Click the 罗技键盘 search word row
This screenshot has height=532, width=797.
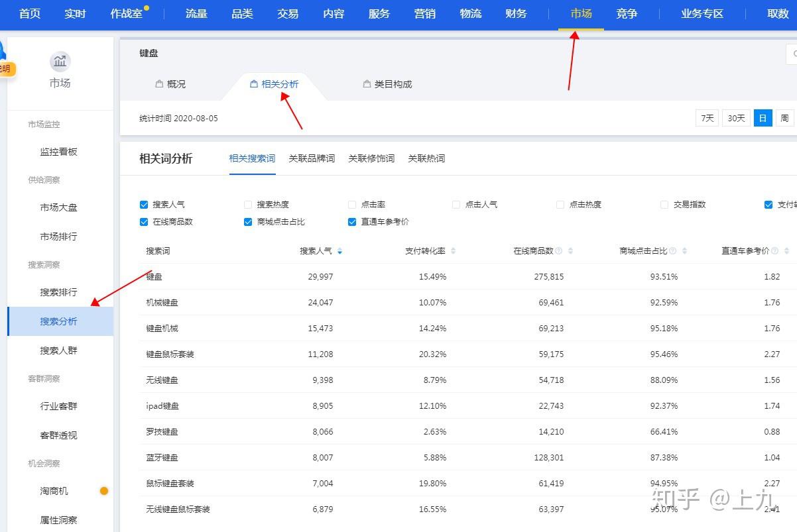(467, 432)
